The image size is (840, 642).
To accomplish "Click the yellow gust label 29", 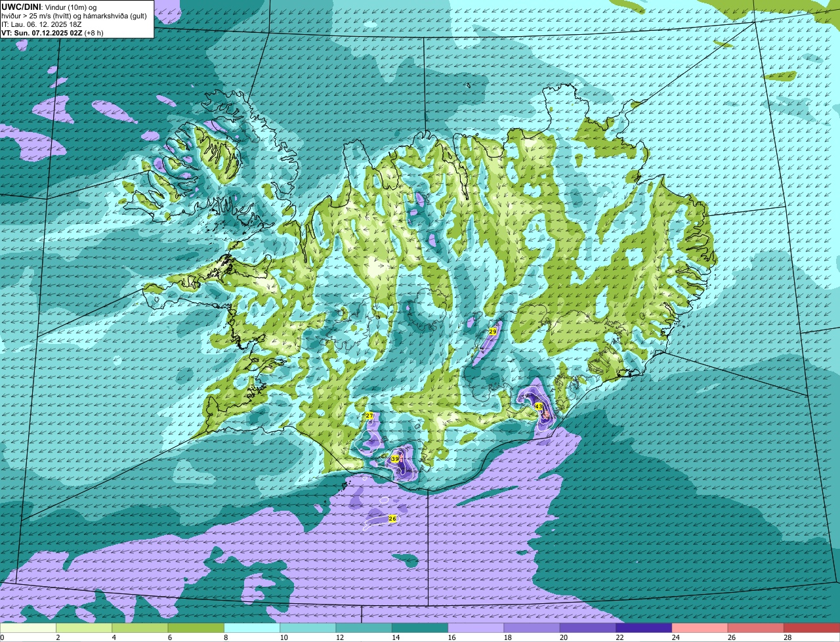I will tap(493, 332).
